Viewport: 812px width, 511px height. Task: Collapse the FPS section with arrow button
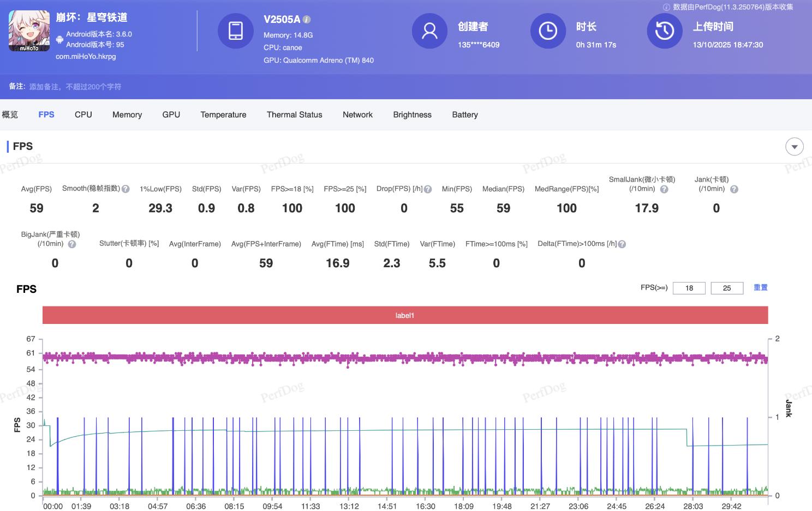(794, 147)
